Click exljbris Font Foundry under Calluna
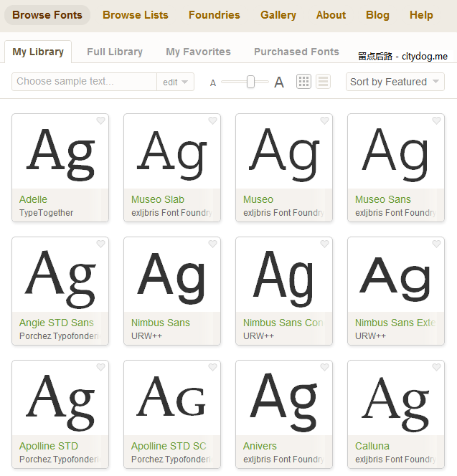Image resolution: width=457 pixels, height=476 pixels. (395, 460)
